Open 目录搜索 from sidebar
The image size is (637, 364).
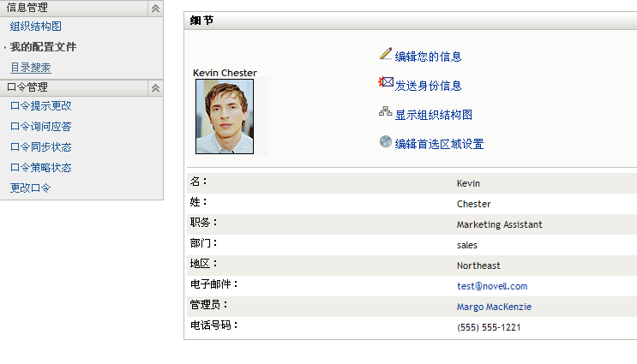31,68
